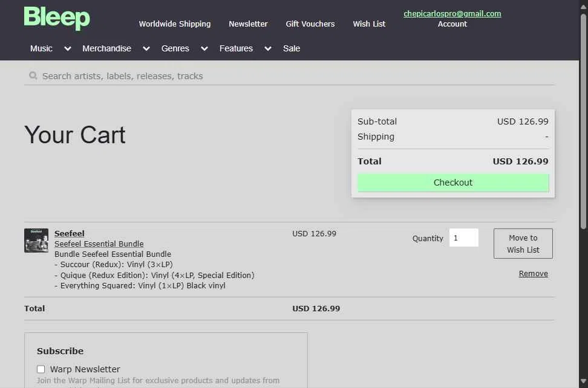Go to the Sale section
The height and width of the screenshot is (388, 588).
pos(292,48)
